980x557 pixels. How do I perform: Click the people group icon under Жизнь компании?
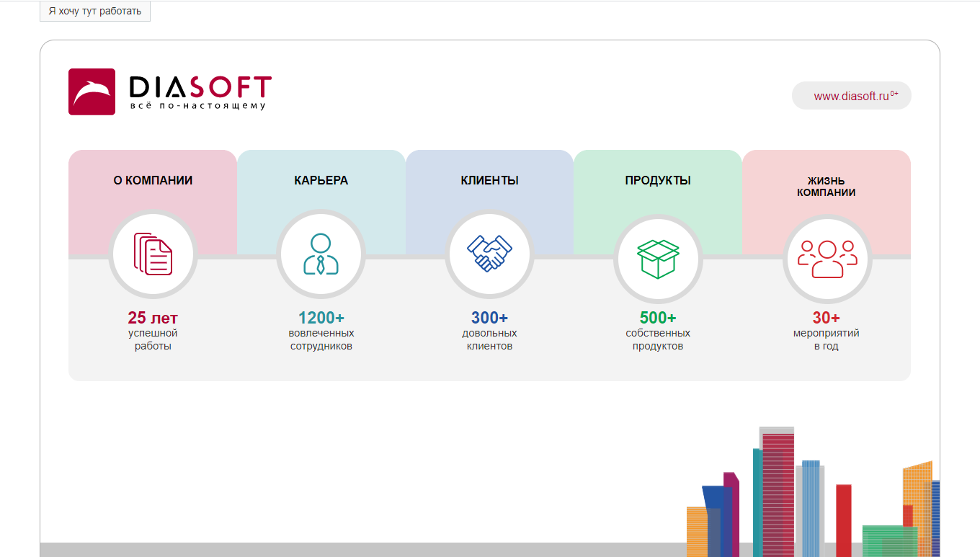click(x=827, y=259)
